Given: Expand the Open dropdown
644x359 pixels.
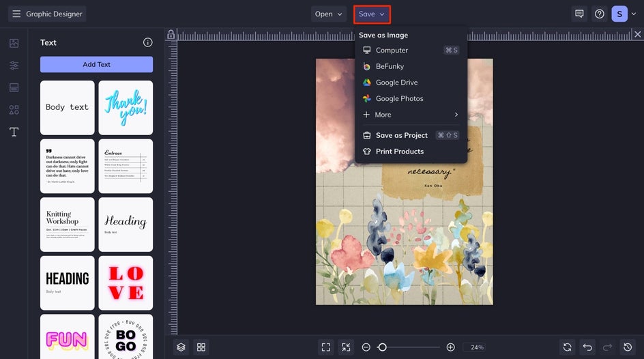Looking at the screenshot, I should [329, 14].
